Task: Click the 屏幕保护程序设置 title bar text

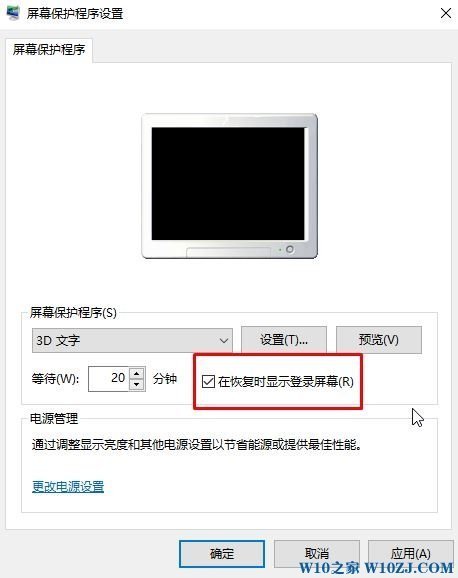Action: (x=74, y=14)
